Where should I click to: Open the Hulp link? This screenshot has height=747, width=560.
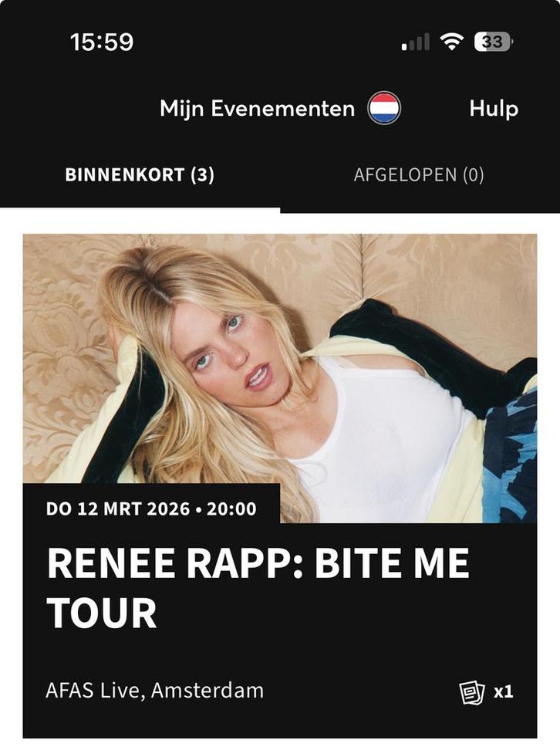click(x=494, y=109)
